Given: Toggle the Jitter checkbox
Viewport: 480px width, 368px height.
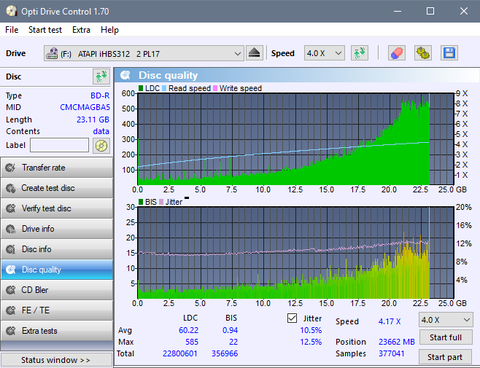Looking at the screenshot, I should click(x=292, y=318).
